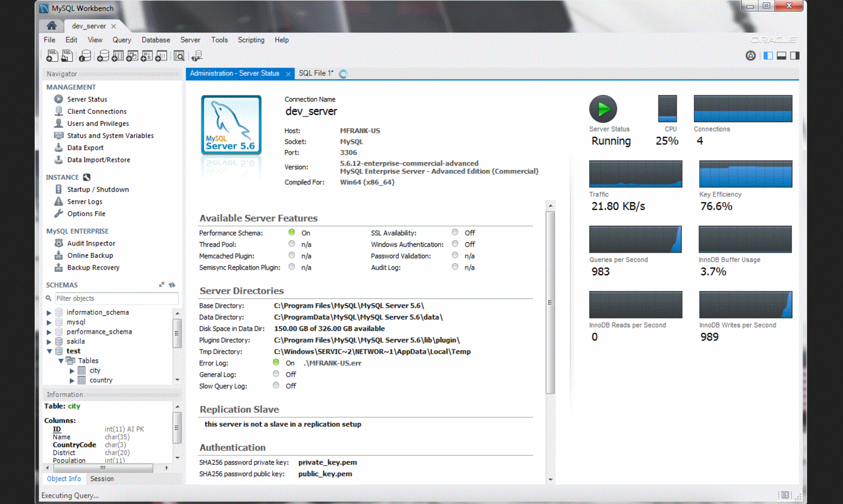This screenshot has width=843, height=504.
Task: Toggle the bottom output panel visibility
Action: click(781, 56)
